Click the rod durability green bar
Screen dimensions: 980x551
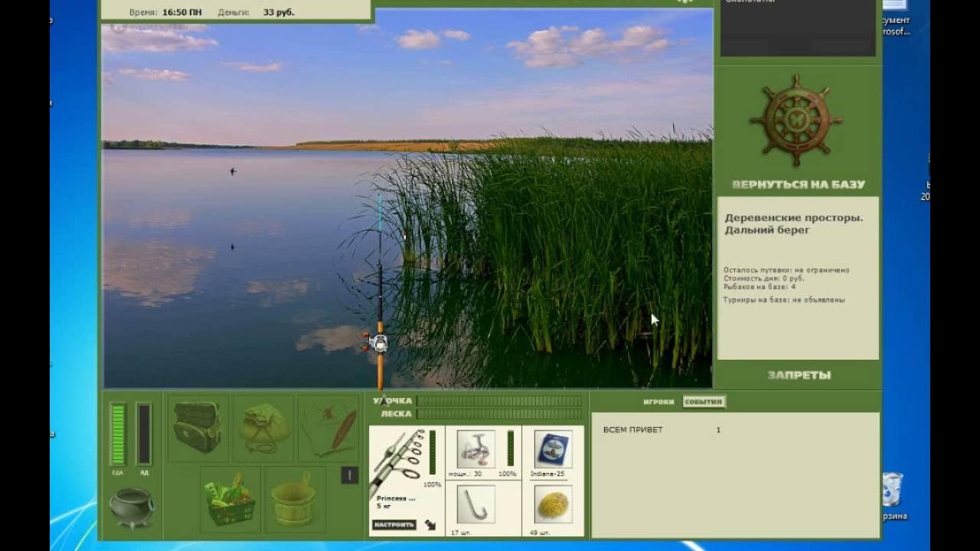click(433, 452)
